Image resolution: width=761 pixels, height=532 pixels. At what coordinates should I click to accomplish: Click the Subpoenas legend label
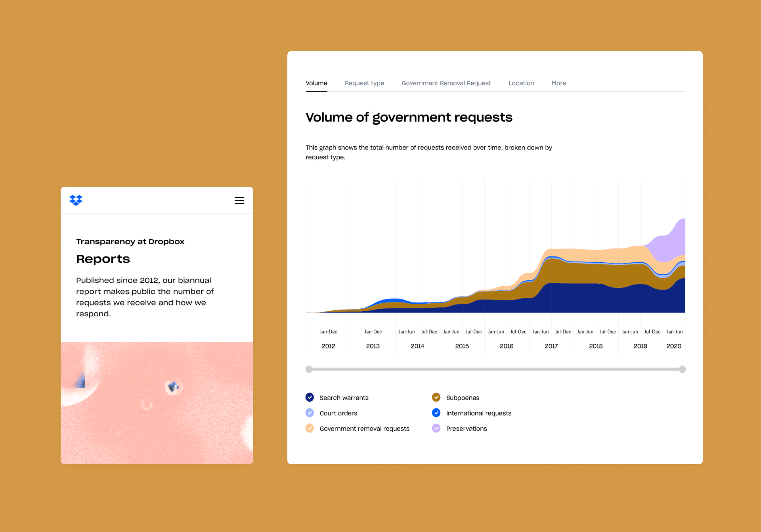click(463, 398)
